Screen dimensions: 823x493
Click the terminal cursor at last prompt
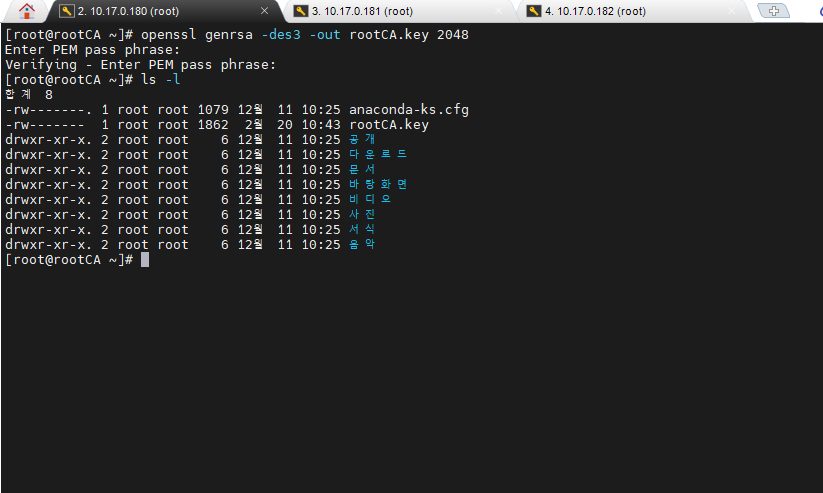145,260
